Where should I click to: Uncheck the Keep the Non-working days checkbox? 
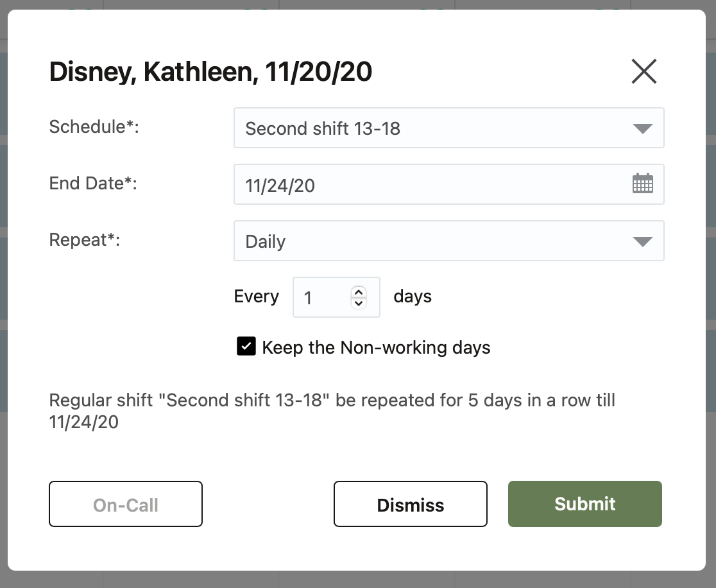pos(246,347)
